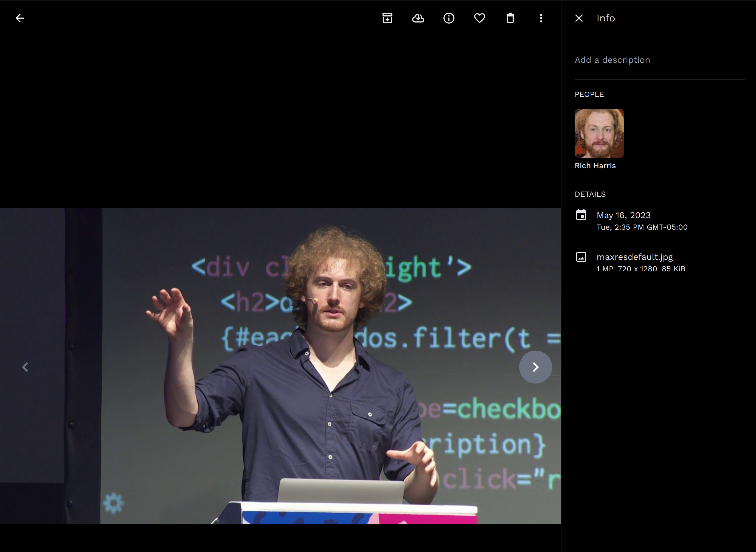
Task: Advance to next photo with right chevron
Action: (535, 367)
